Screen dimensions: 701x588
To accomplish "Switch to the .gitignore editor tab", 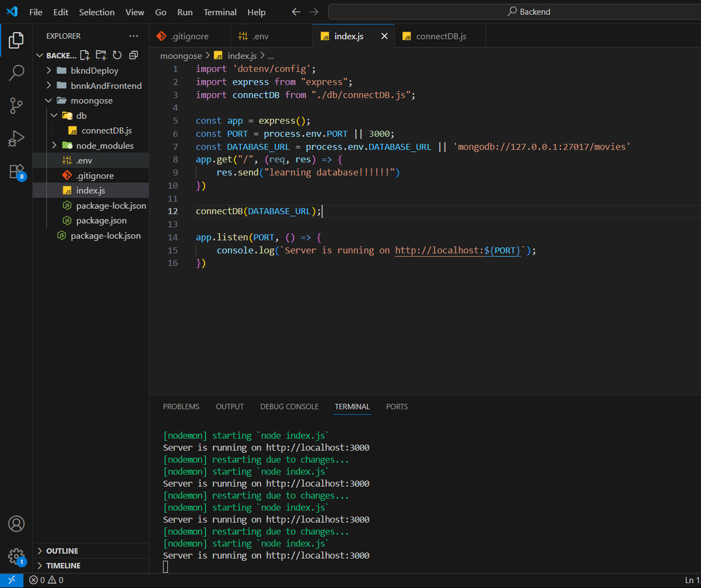I will (190, 36).
